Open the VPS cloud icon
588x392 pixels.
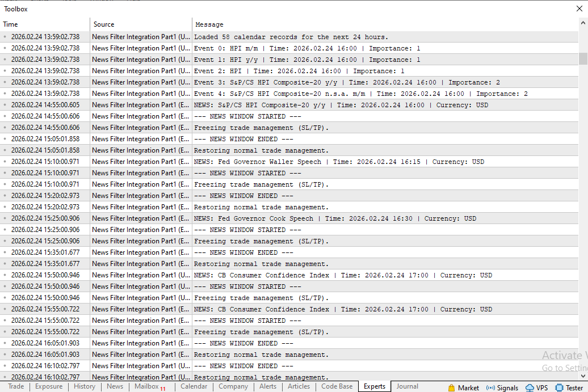coord(530,387)
